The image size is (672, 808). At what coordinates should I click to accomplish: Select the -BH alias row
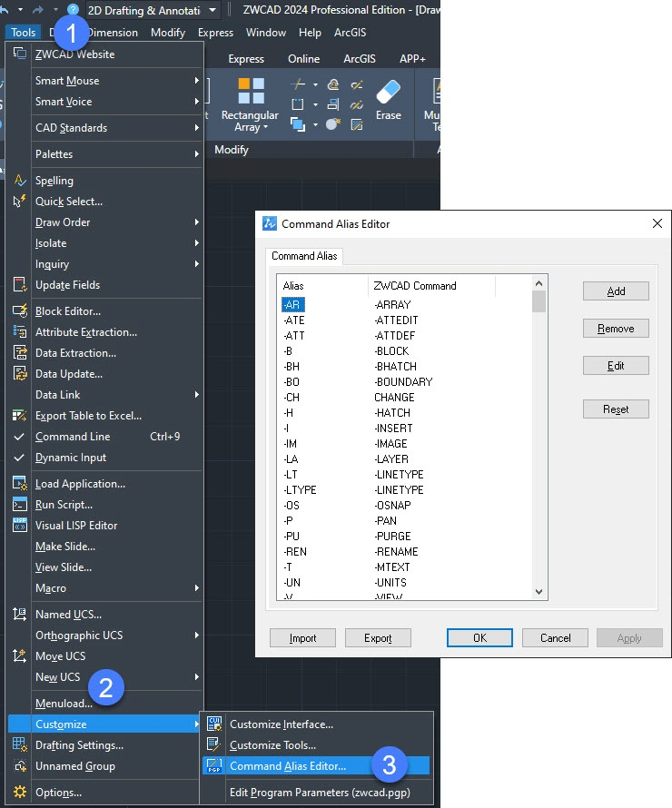pyautogui.click(x=292, y=367)
